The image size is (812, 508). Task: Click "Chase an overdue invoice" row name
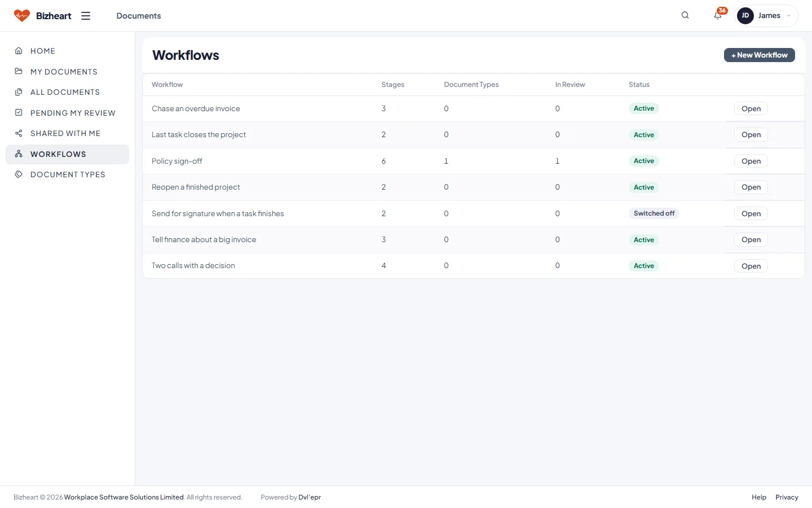[x=196, y=108]
